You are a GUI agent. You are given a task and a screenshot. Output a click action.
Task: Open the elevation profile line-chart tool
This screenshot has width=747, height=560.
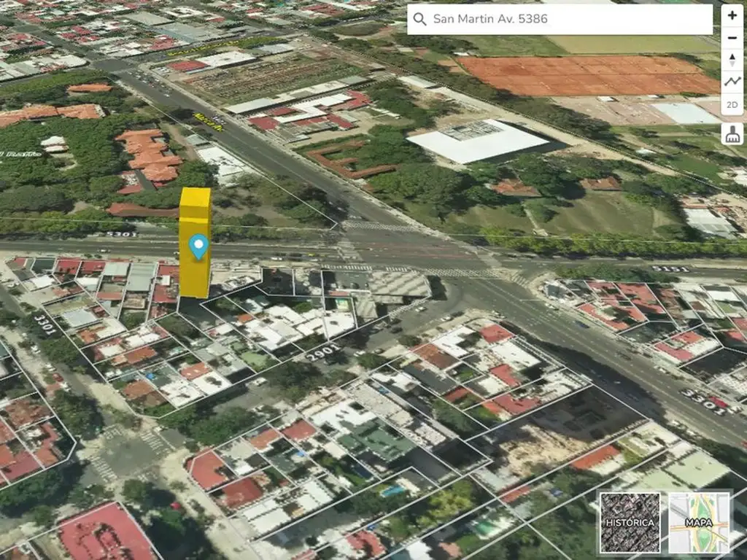732,82
